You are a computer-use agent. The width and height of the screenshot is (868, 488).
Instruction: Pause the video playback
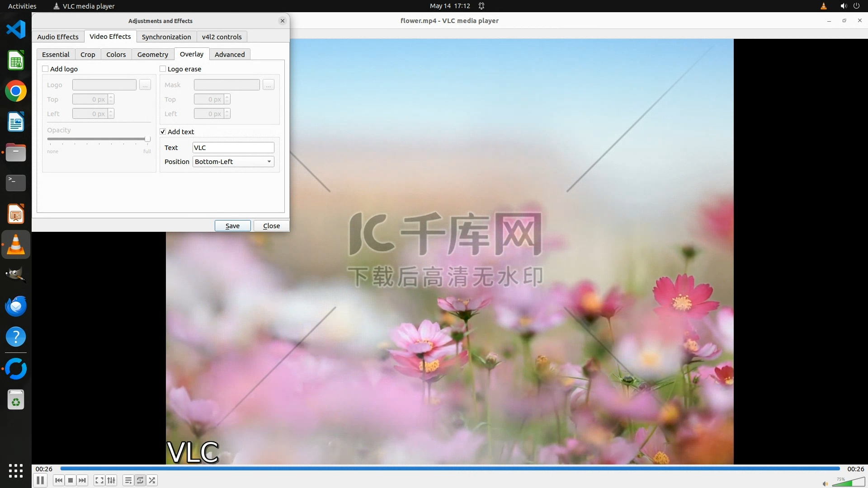[x=40, y=480]
